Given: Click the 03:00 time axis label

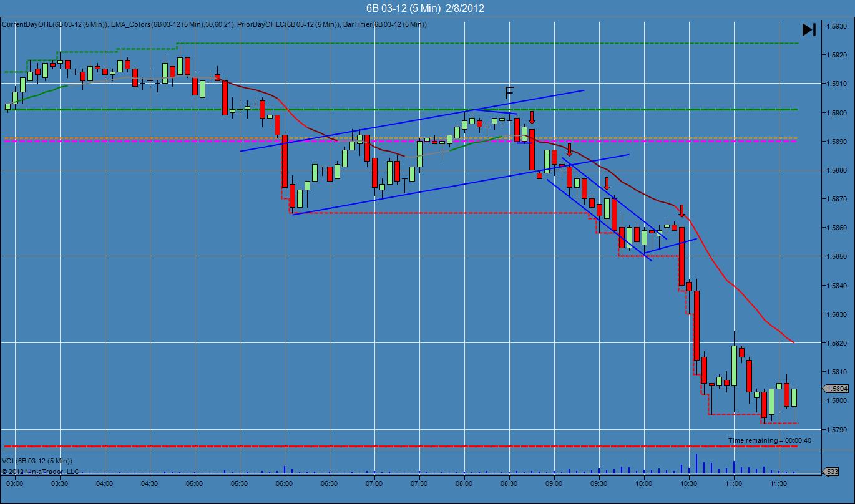Looking at the screenshot, I should coord(15,483).
